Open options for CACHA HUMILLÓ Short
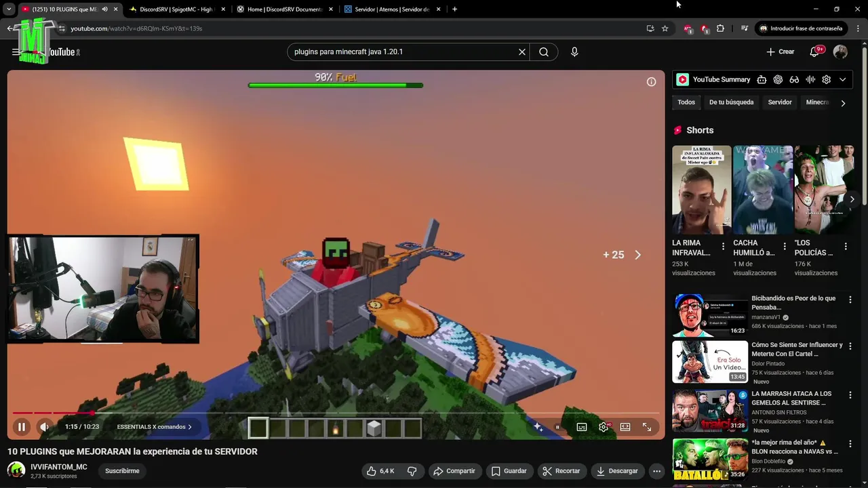868x488 pixels. click(785, 247)
